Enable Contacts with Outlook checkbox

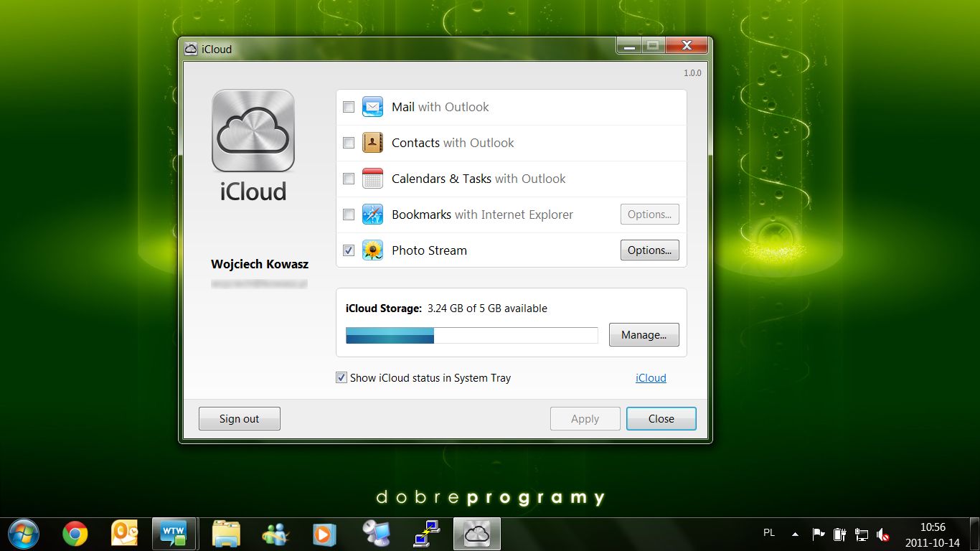coord(349,143)
